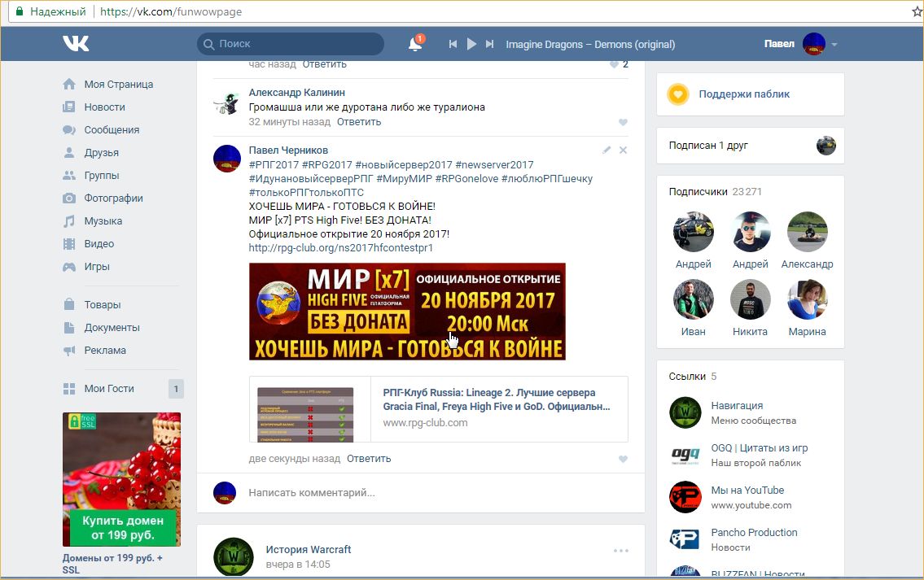
Task: Click the VK logo in header
Action: [x=76, y=44]
